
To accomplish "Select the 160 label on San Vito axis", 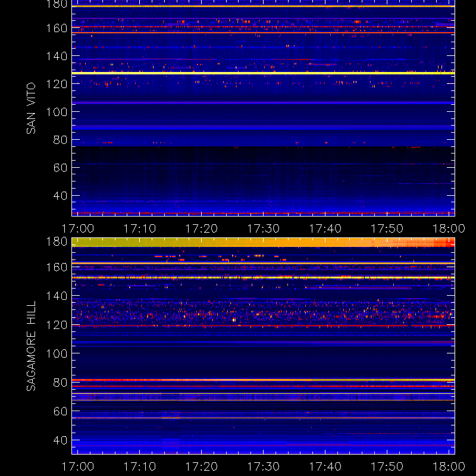I will pyautogui.click(x=57, y=28).
